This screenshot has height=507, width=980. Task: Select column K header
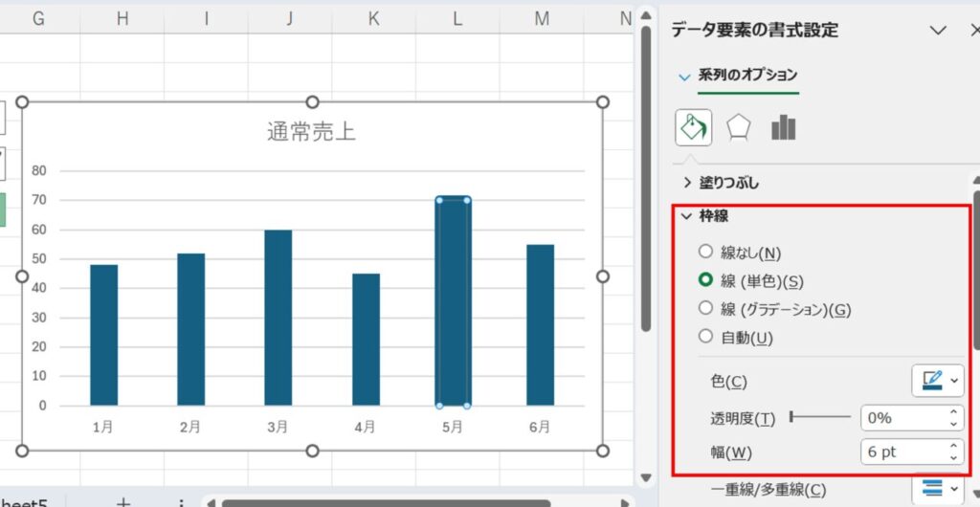click(x=374, y=19)
